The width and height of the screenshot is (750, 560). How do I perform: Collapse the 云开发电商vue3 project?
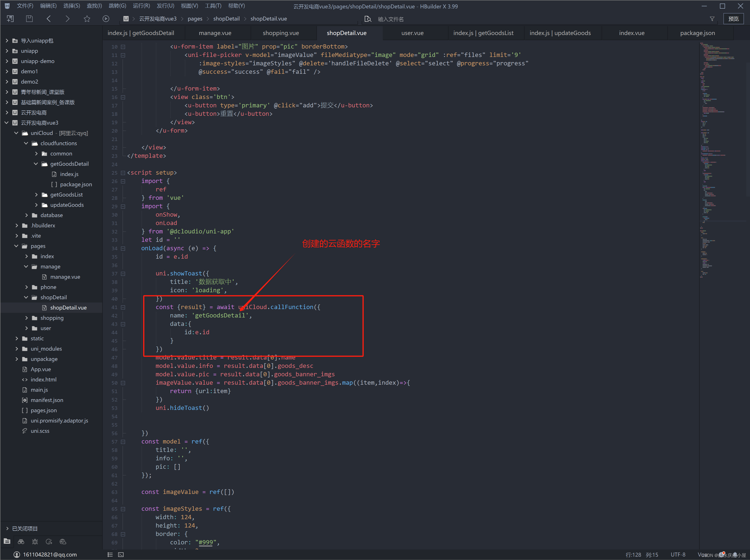(x=7, y=123)
